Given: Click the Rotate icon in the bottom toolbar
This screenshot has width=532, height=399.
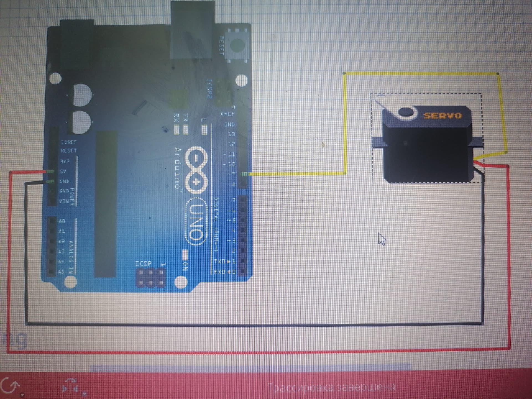Looking at the screenshot, I should (x=10, y=386).
